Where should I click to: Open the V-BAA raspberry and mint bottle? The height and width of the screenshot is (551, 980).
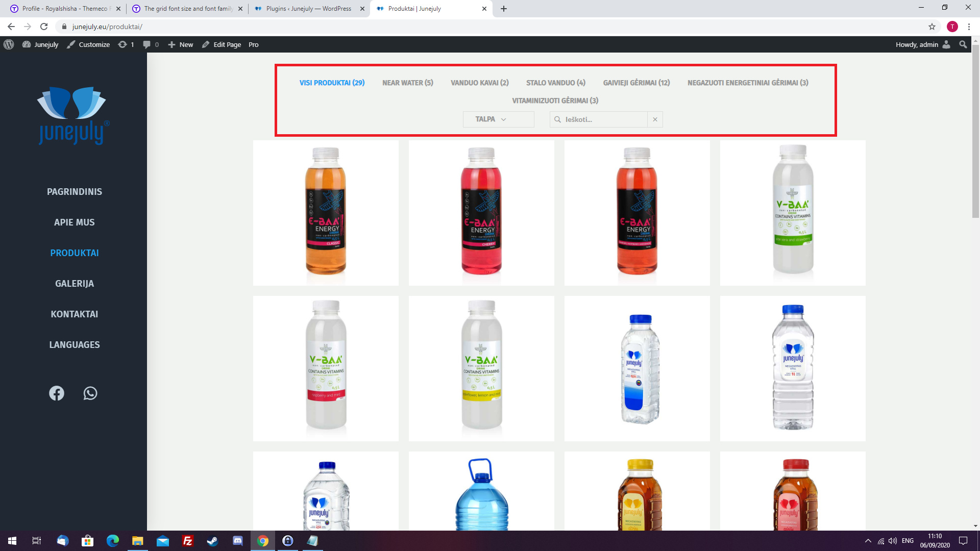[x=326, y=368]
